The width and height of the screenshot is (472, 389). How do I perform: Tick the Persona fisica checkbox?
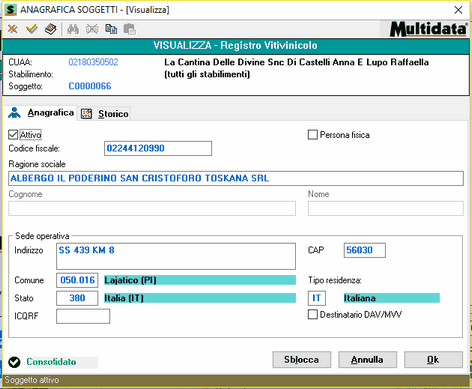point(313,135)
